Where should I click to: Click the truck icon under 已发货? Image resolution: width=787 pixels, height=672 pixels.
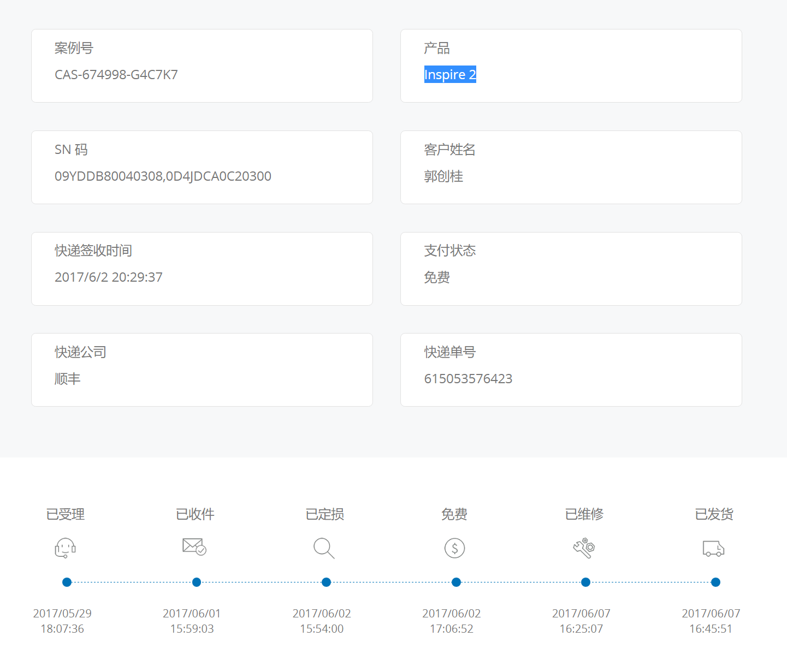pyautogui.click(x=713, y=548)
